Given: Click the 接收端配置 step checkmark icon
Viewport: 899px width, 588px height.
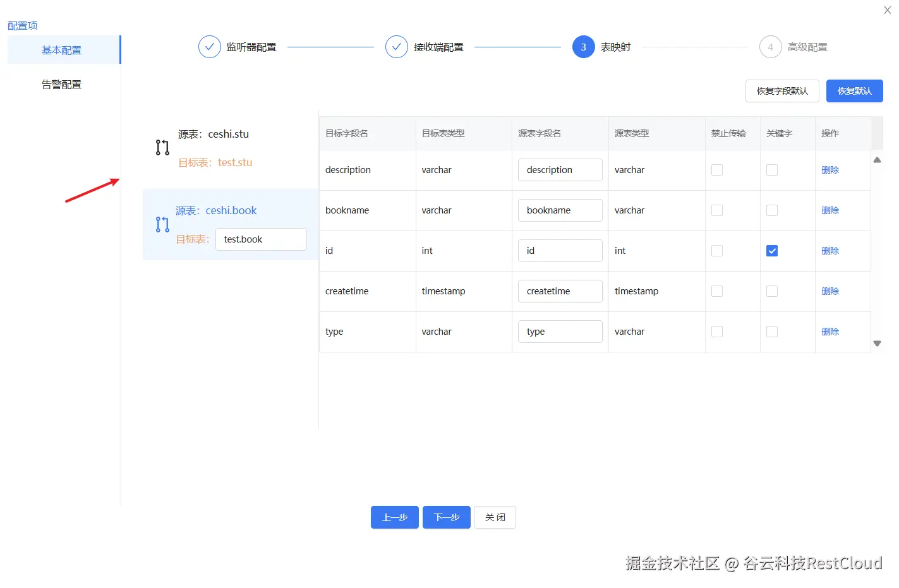Looking at the screenshot, I should (397, 47).
